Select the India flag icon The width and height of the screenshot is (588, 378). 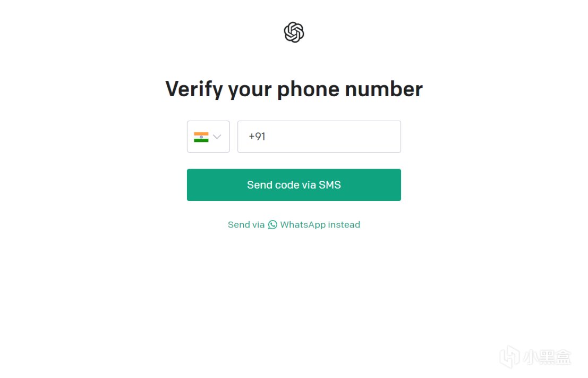point(201,137)
